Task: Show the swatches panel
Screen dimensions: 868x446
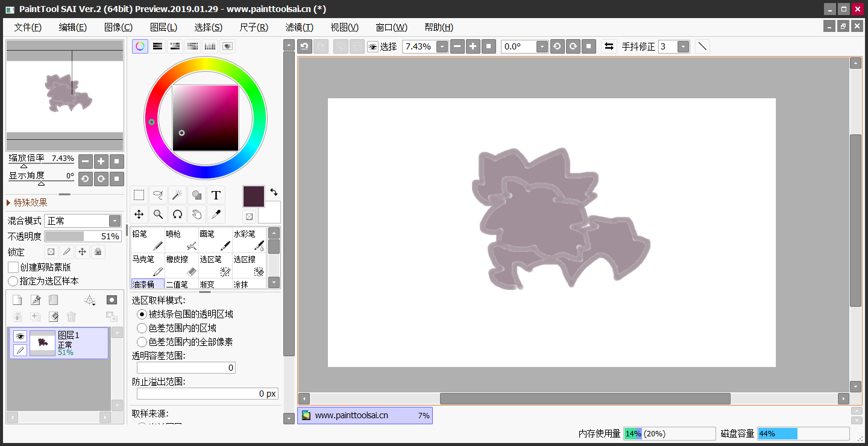Action: click(x=210, y=46)
